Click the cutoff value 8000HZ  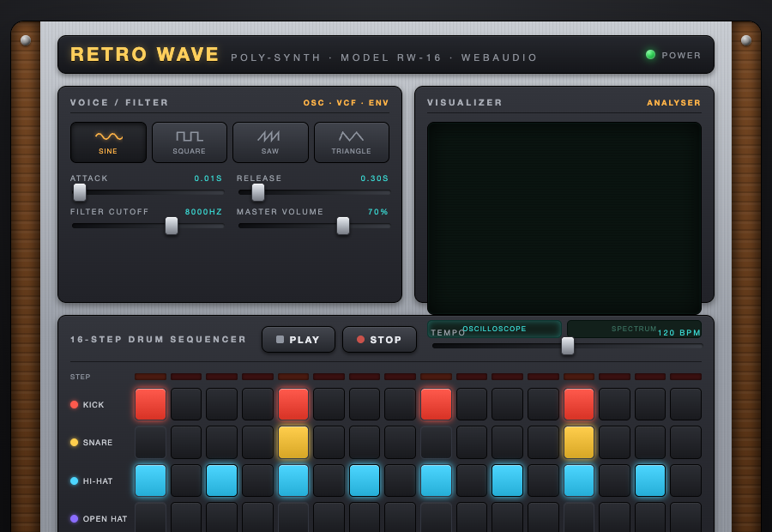point(204,212)
